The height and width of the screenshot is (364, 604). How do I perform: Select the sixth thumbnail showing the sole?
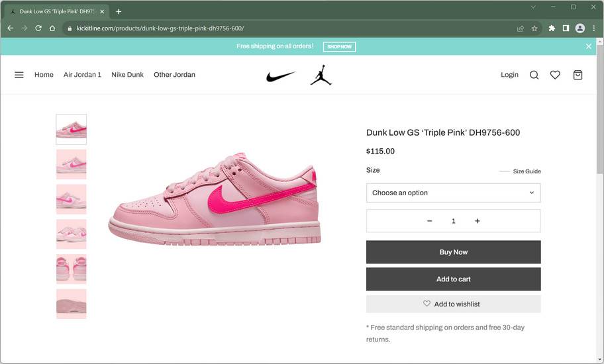72,304
